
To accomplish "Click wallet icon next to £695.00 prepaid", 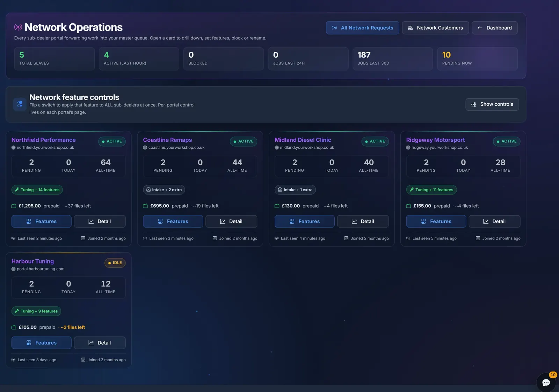I will pos(145,206).
